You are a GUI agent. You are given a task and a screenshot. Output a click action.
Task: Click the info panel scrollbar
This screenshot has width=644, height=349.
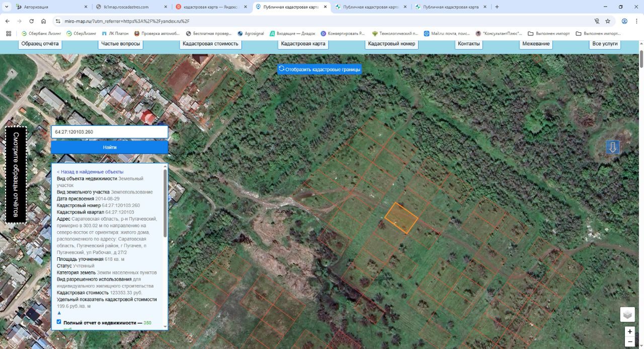click(165, 203)
